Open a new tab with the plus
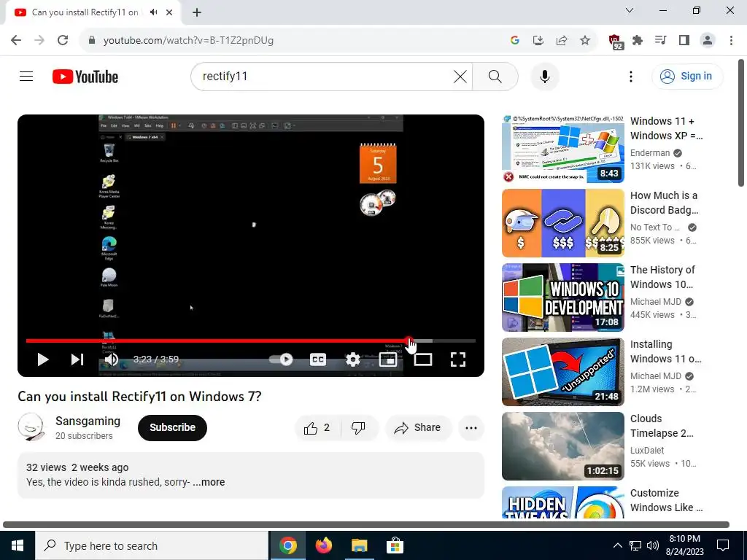This screenshot has height=560, width=747. pos(197,12)
